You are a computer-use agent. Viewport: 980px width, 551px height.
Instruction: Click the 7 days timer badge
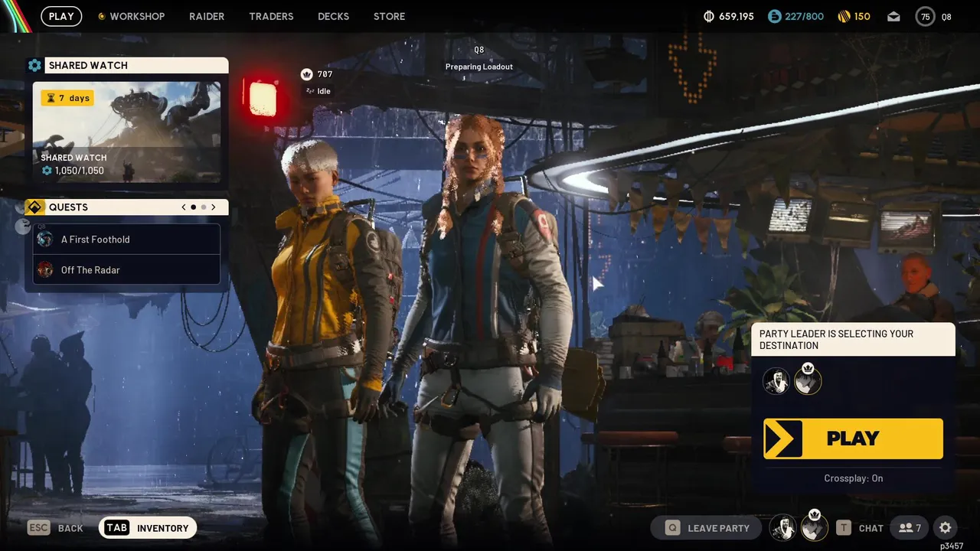67,98
